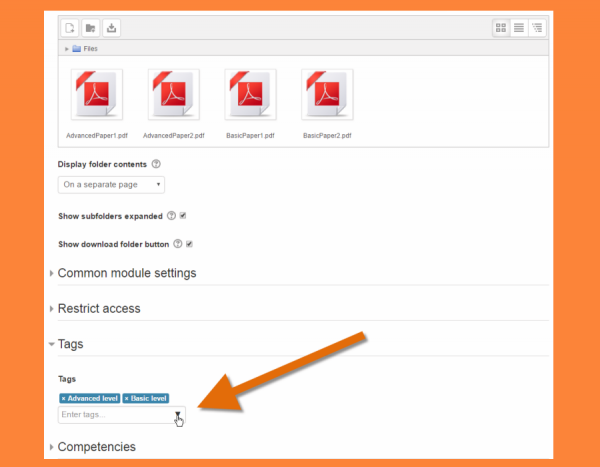The height and width of the screenshot is (467, 600).
Task: Expand the Restrict access section
Action: pos(98,309)
